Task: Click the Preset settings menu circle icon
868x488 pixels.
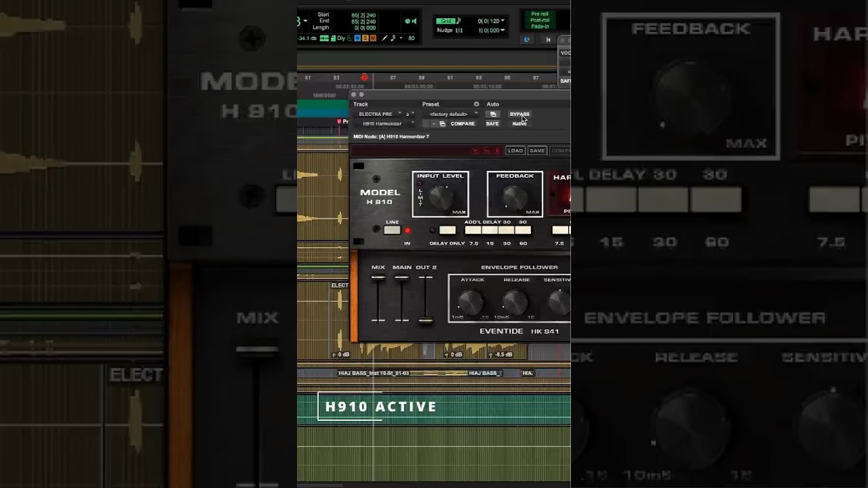Action: coord(476,104)
